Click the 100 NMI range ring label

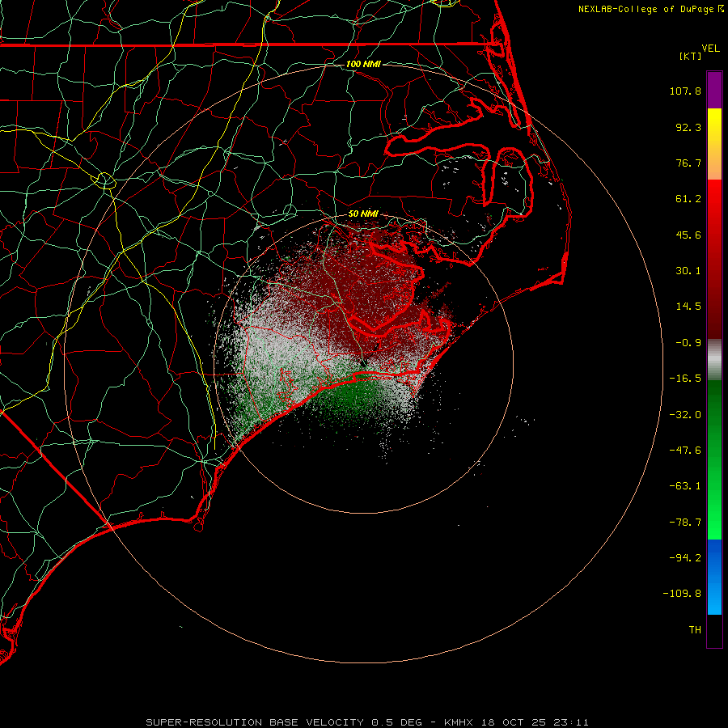click(x=363, y=64)
